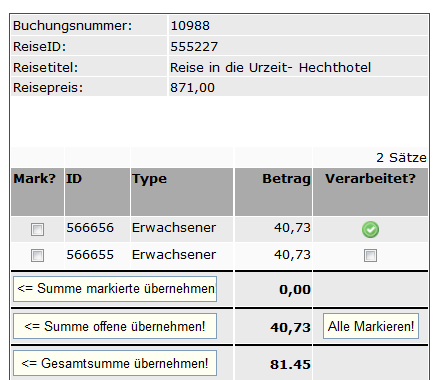Click the Verarbeitet? column header
Image resolution: width=434 pixels, height=380 pixels.
coord(371,179)
